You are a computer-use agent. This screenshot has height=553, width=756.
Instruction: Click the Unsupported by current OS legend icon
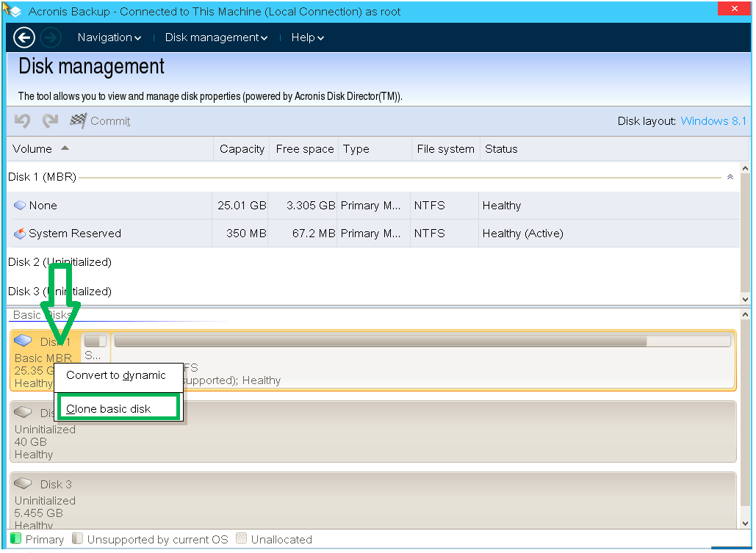click(77, 538)
